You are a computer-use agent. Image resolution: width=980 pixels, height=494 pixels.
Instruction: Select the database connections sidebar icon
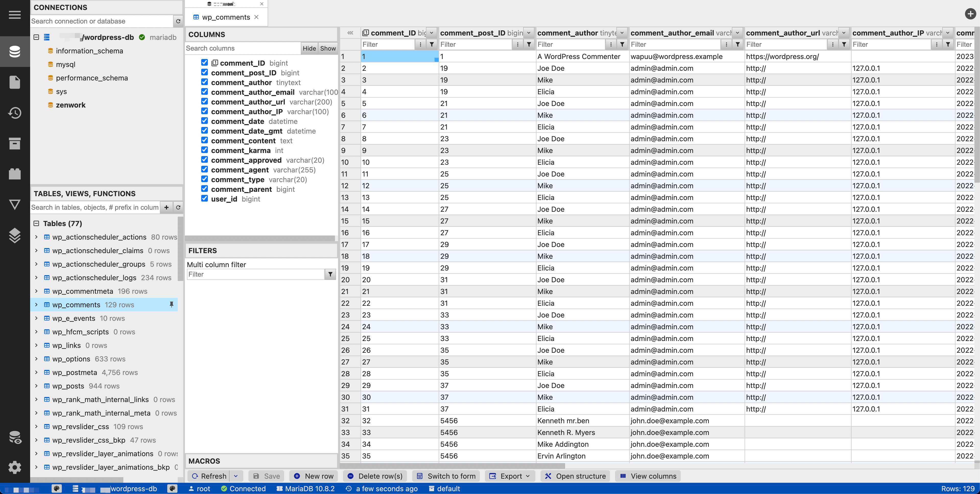pyautogui.click(x=15, y=51)
